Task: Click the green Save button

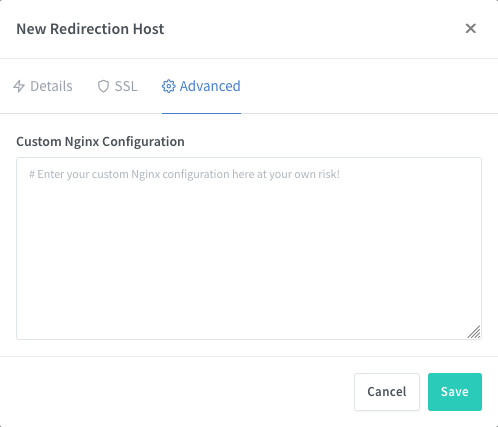Action: tap(455, 392)
